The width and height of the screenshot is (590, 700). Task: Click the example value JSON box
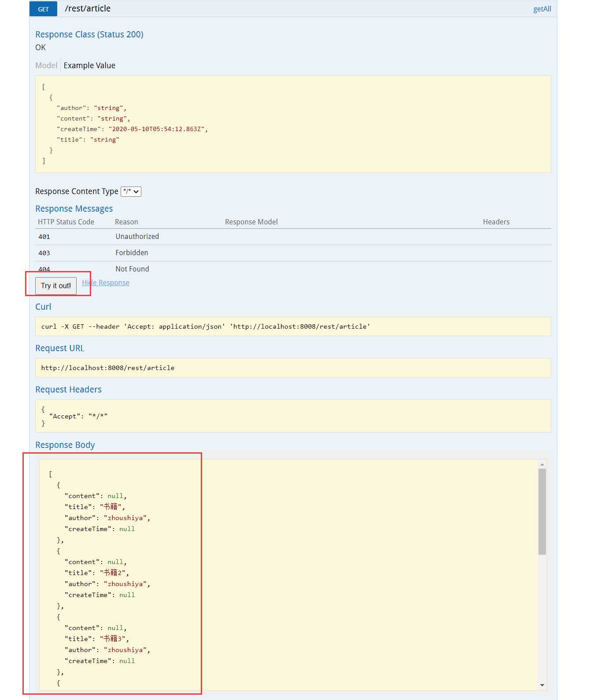click(x=293, y=124)
